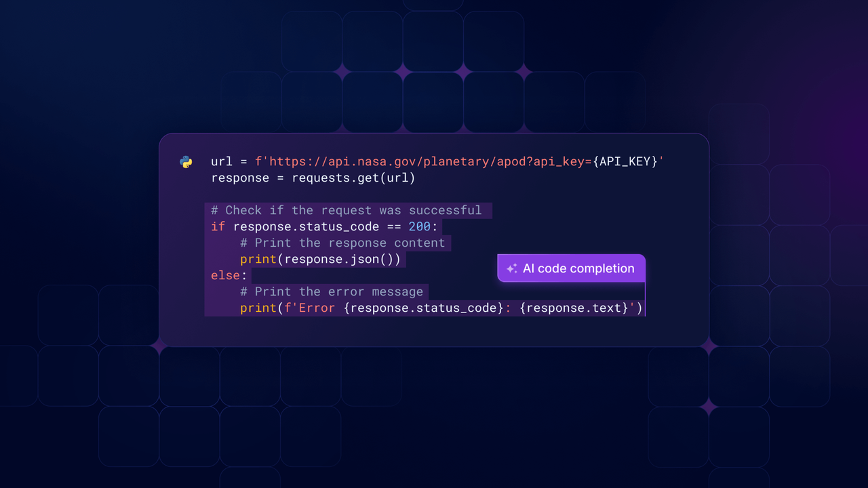
Task: Click the url assignment line with NASA API
Action: pos(437,162)
